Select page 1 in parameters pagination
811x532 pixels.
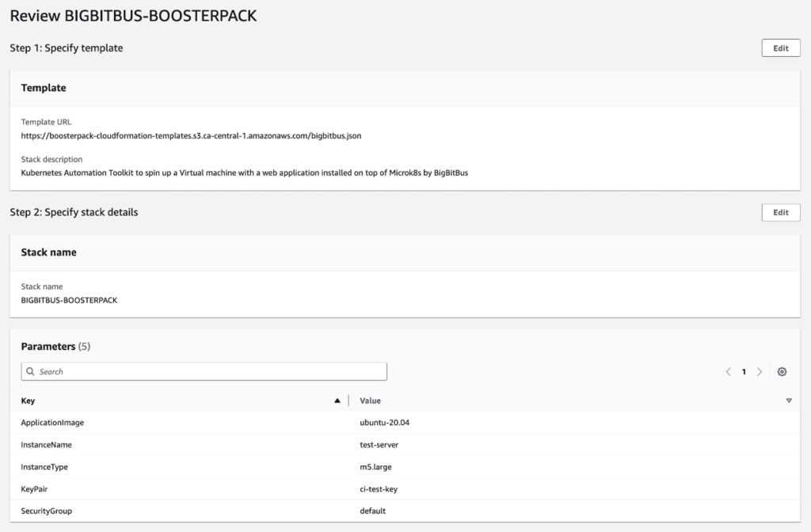(744, 372)
